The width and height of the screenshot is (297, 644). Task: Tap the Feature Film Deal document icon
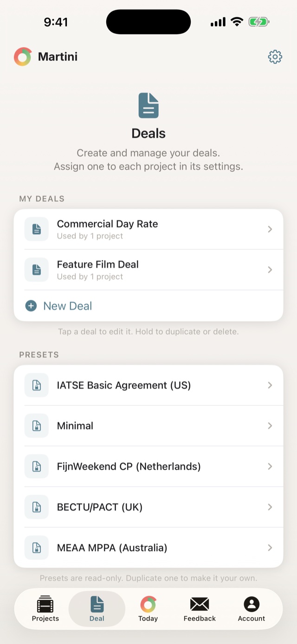click(x=37, y=270)
